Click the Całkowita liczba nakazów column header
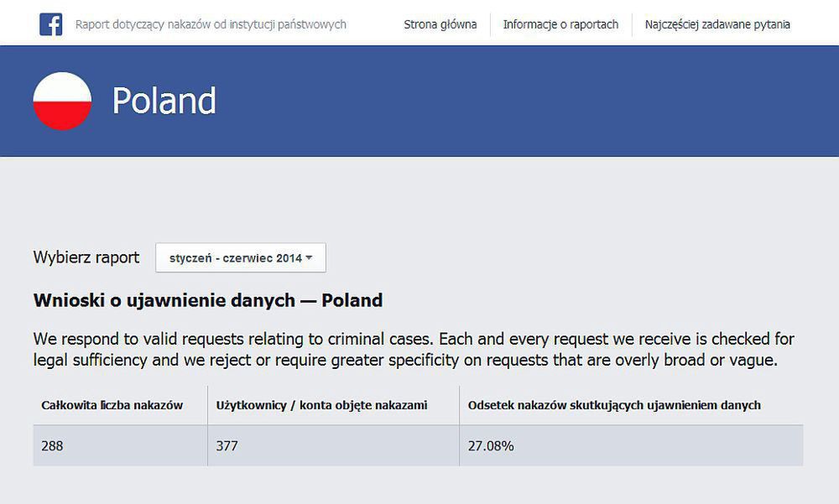Screen dimensions: 839x504 point(112,405)
